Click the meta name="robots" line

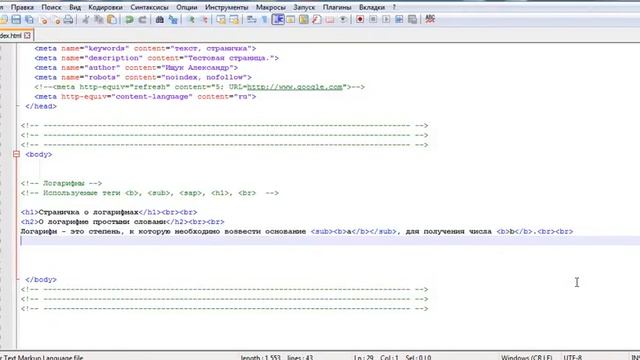(x=143, y=77)
